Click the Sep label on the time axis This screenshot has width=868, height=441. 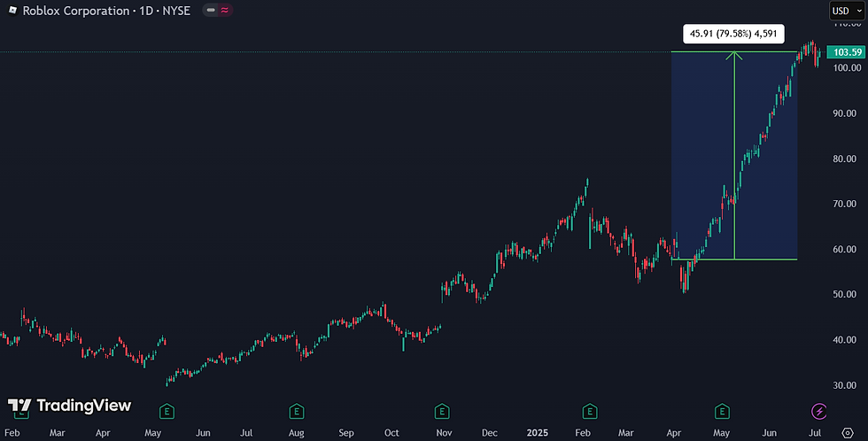coord(346,433)
